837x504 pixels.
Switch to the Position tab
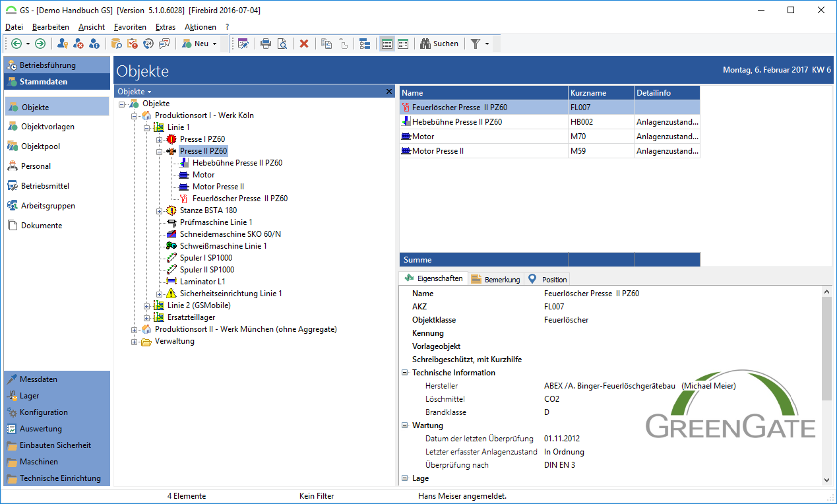coord(547,279)
